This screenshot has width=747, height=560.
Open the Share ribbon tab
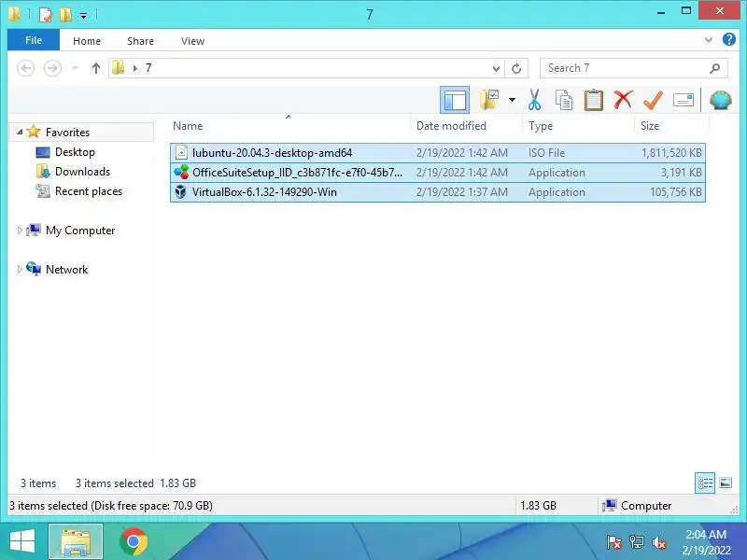point(140,41)
